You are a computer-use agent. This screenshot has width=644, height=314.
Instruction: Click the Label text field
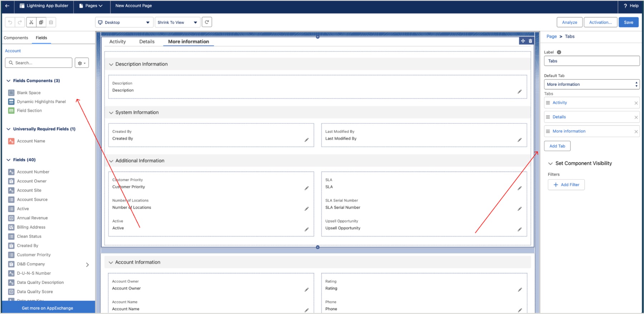coord(592,61)
